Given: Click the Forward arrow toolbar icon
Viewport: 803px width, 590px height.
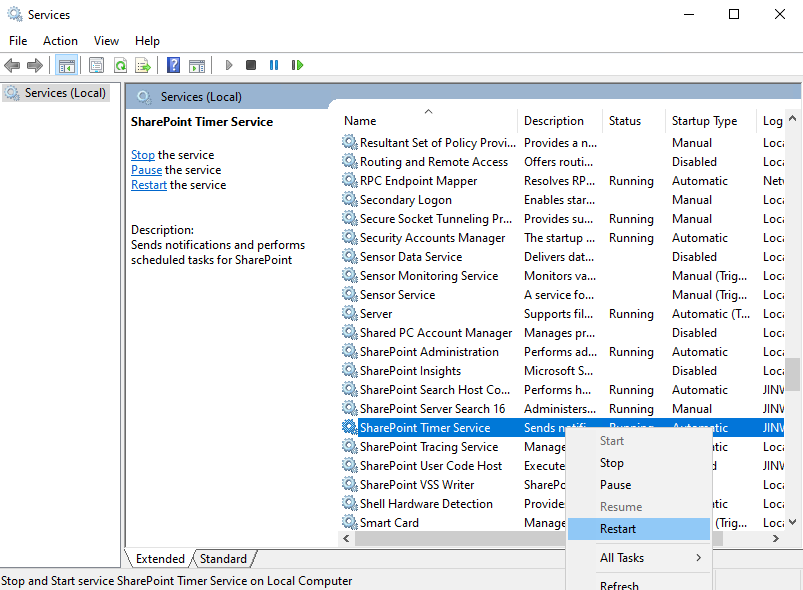Looking at the screenshot, I should [x=35, y=65].
